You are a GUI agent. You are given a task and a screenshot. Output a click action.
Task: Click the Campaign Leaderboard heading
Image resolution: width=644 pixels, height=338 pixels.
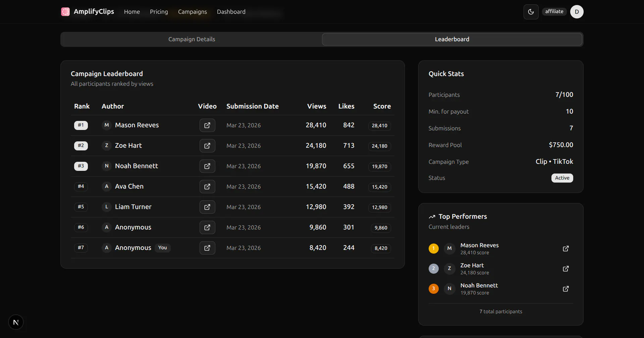tap(107, 74)
